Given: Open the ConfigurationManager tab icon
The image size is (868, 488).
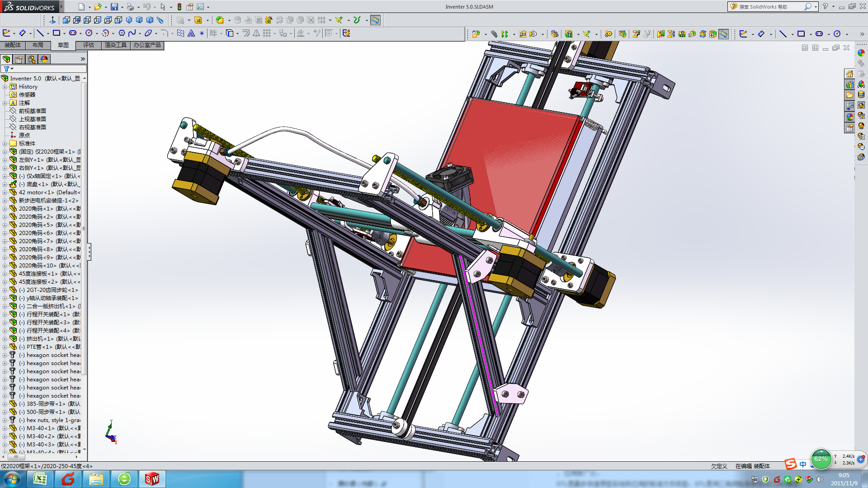Looking at the screenshot, I should point(32,59).
